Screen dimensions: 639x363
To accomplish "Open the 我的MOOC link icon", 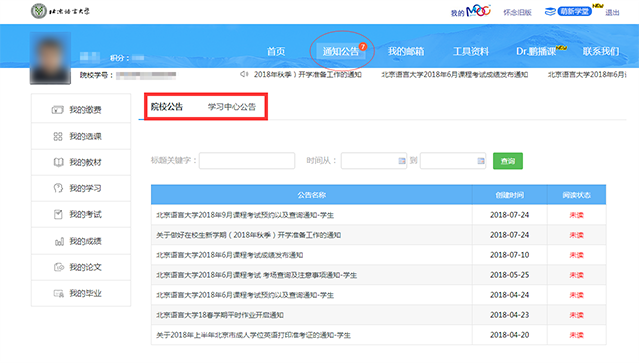I will (471, 11).
